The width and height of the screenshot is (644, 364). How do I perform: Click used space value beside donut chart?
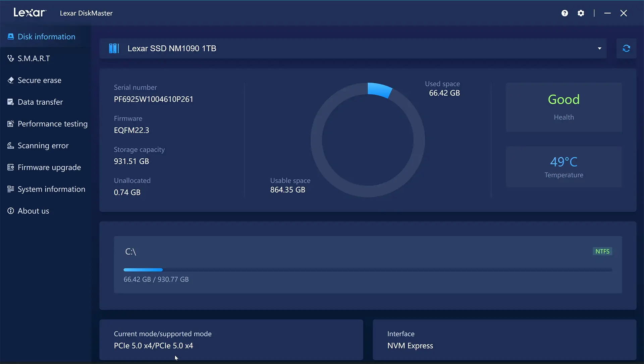pyautogui.click(x=444, y=93)
